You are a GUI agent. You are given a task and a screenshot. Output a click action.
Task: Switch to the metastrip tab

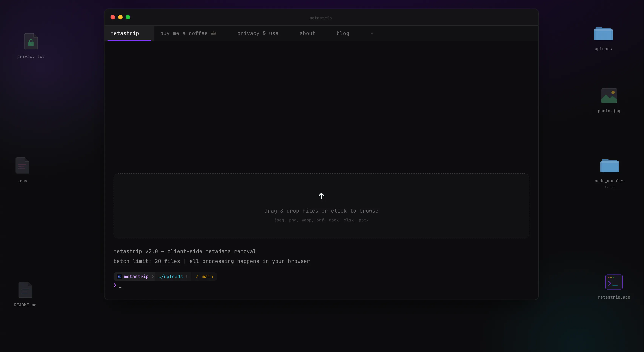pyautogui.click(x=129, y=33)
